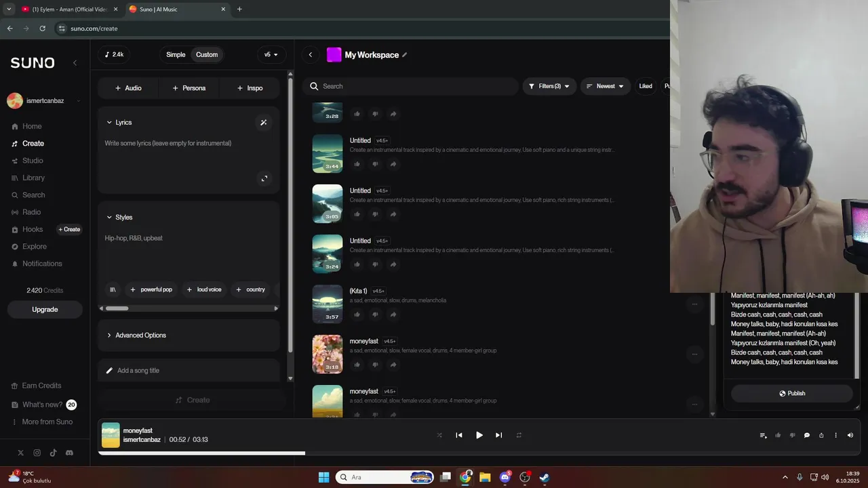Screen dimensions: 868x488
Task: Like the playing song in player bar
Action: click(x=778, y=435)
